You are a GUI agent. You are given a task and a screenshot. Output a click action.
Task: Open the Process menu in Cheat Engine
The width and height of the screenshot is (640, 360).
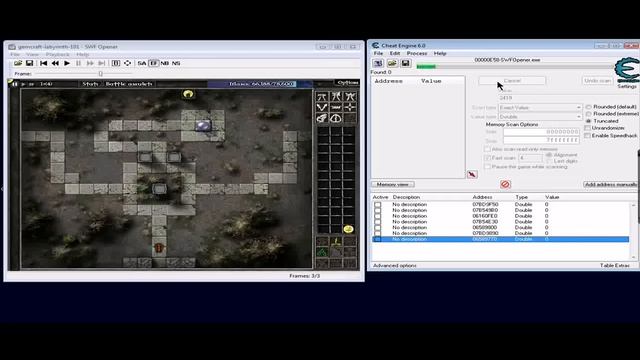tap(417, 53)
